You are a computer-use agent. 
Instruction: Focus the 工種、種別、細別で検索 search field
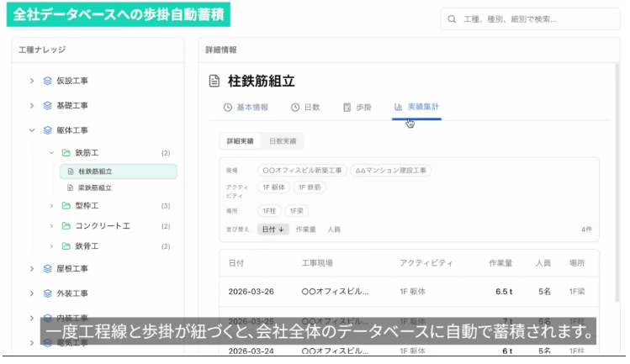click(x=530, y=18)
